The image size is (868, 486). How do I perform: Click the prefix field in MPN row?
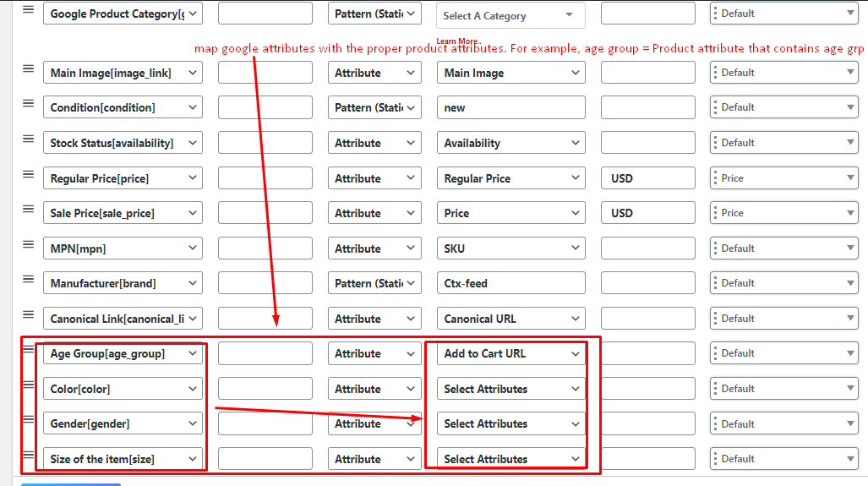pos(265,248)
